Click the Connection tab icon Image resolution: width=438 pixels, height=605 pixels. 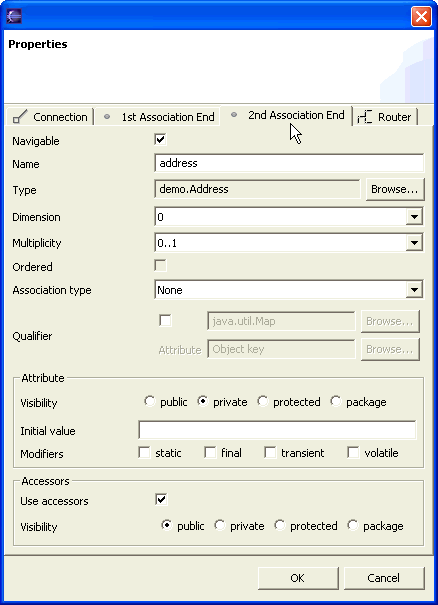pos(20,117)
